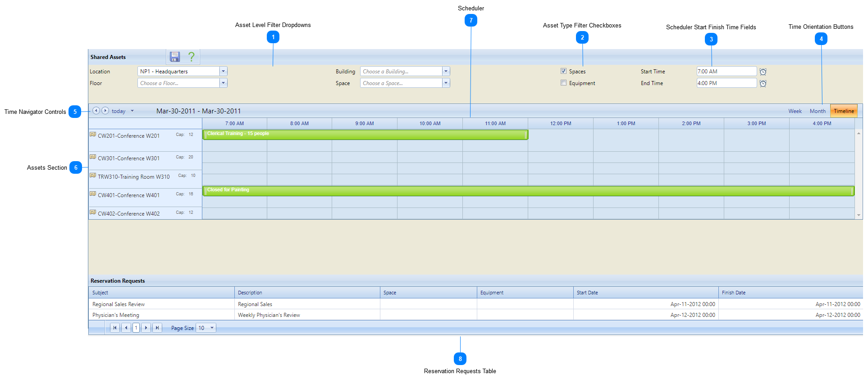The width and height of the screenshot is (868, 379).
Task: Go to previous period with back arrow
Action: (x=96, y=111)
